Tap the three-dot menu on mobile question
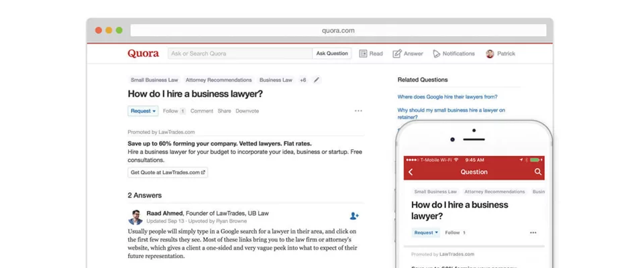 (x=533, y=232)
